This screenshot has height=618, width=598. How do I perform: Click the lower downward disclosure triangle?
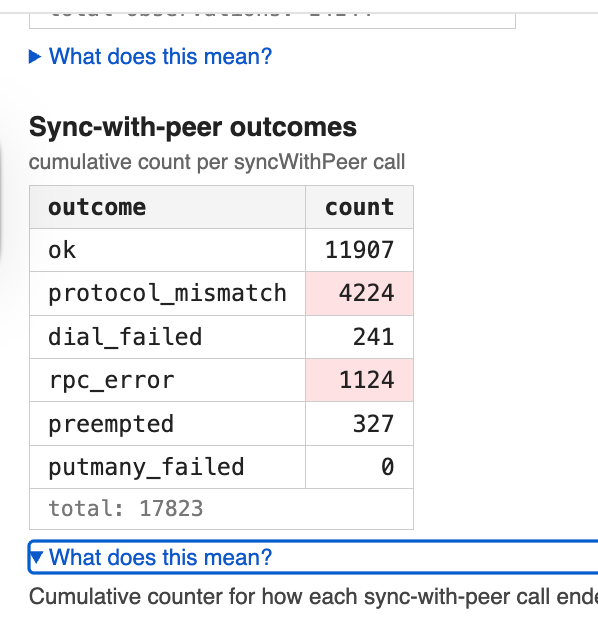(x=36, y=557)
